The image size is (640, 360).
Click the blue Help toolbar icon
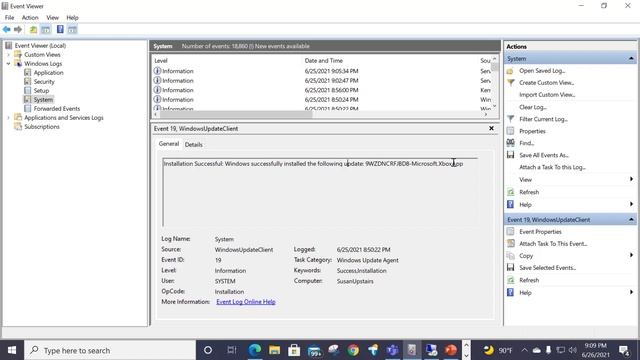(x=60, y=29)
